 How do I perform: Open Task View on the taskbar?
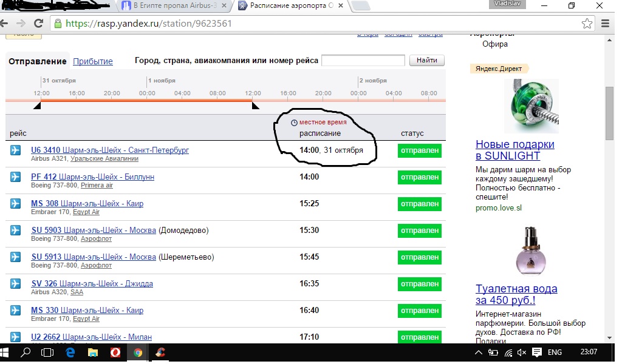pos(47,352)
